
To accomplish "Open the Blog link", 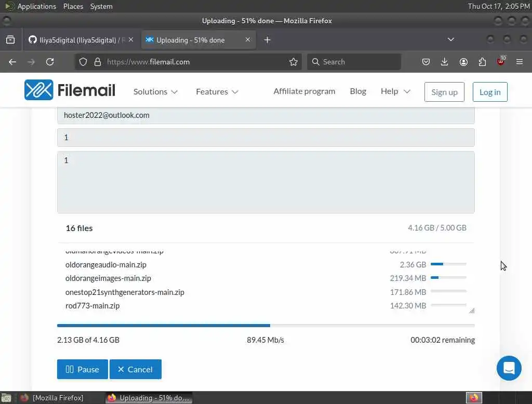I will pyautogui.click(x=358, y=91).
